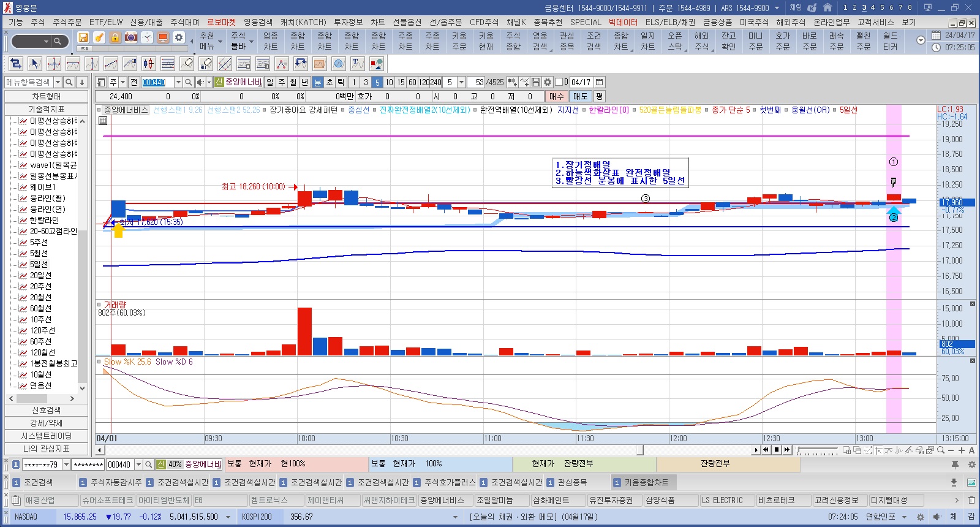Select the crosshair cursor drawing tool
The width and height of the screenshot is (980, 527).
pos(54,64)
